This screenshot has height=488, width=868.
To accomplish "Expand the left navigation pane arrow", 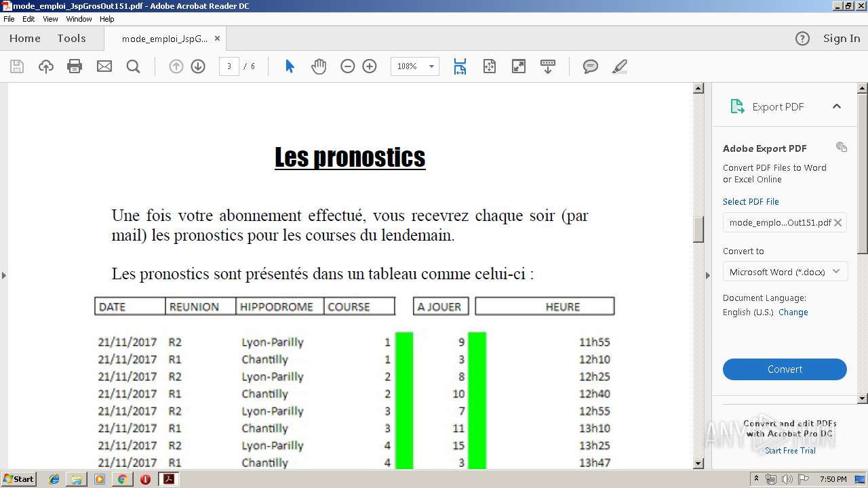I will 3,275.
